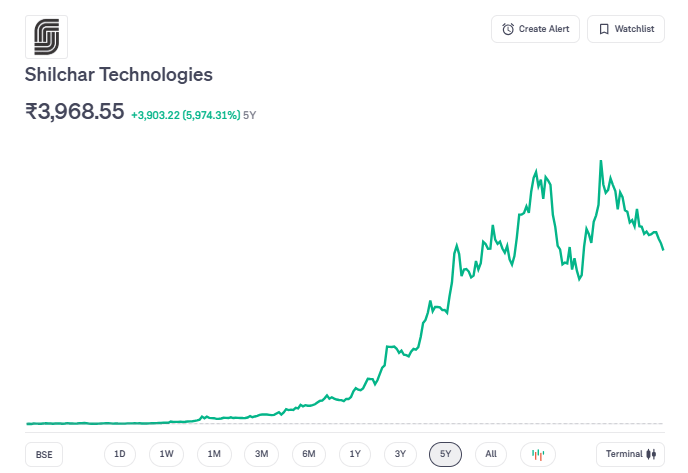Add the stock to Watchlist
Image resolution: width=688 pixels, height=473 pixels.
click(x=626, y=29)
